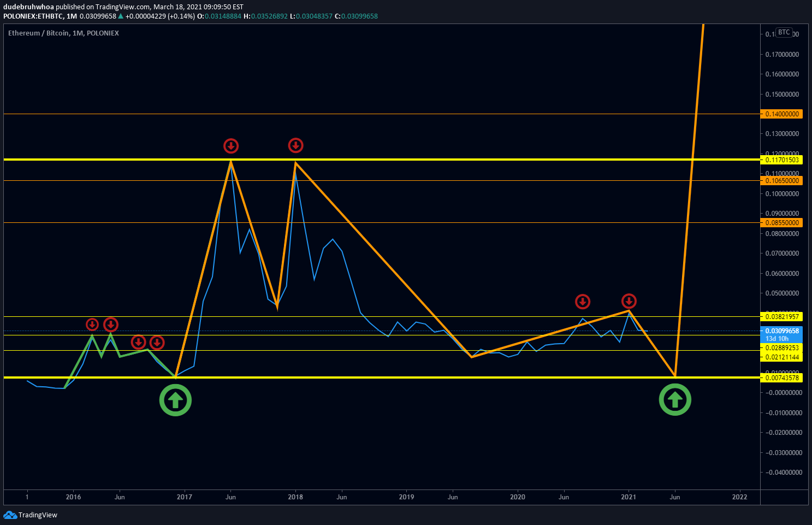Viewport: 812px width, 525px height.
Task: Click the red down-arrow marker above the mid-2020 high
Action: tap(583, 301)
